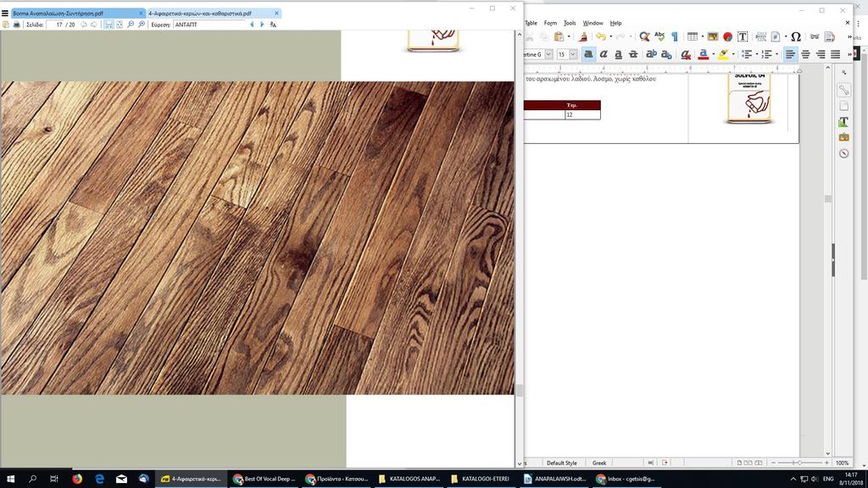Center align the paragraph
Image resolution: width=868 pixels, height=488 pixels.
(x=805, y=54)
